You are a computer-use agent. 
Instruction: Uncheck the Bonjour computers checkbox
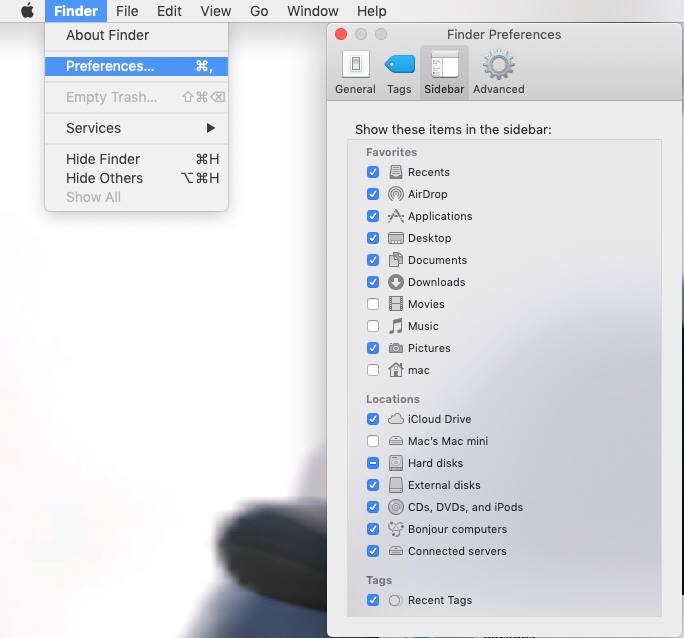(373, 529)
